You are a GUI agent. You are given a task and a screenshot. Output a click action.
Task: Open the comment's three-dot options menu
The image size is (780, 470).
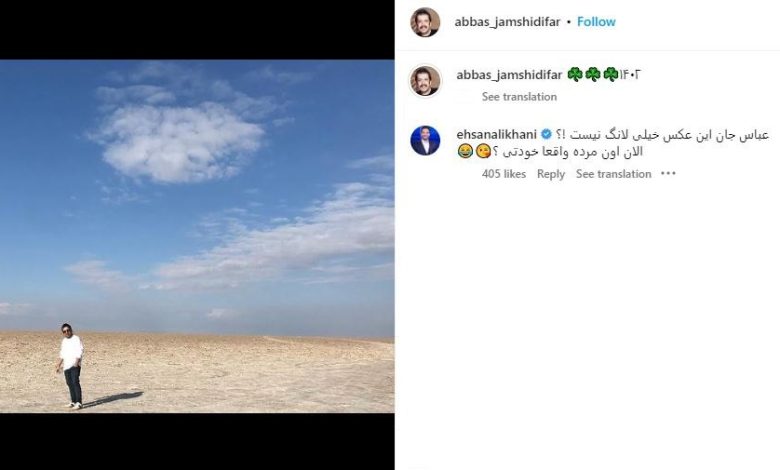click(668, 174)
